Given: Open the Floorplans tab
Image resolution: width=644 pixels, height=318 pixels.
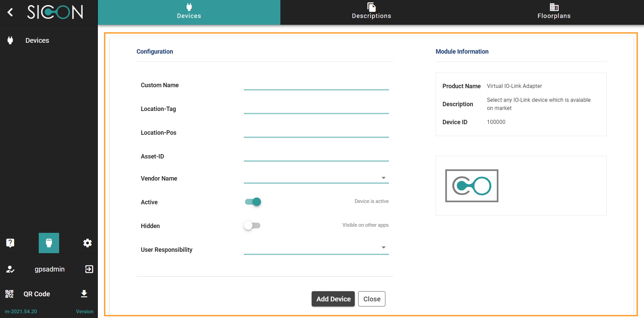Looking at the screenshot, I should [554, 12].
